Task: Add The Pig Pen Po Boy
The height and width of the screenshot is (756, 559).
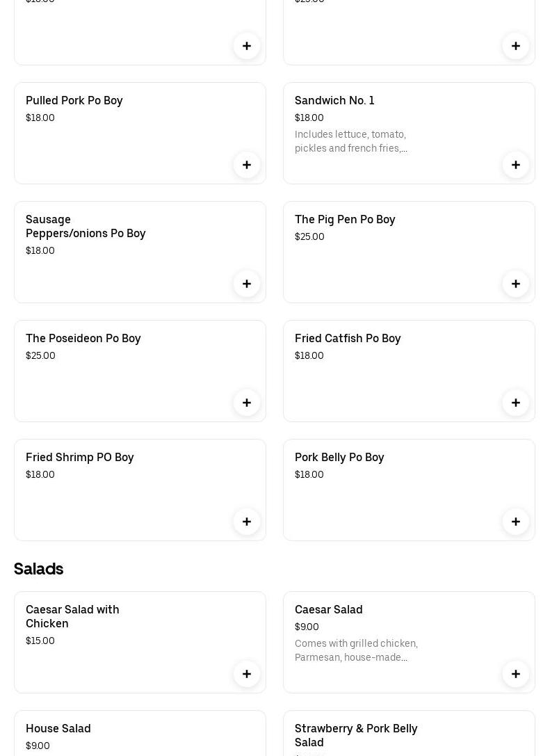Action: click(516, 284)
